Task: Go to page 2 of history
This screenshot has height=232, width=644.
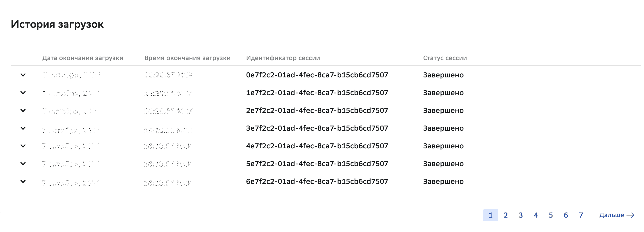Action: pos(505,215)
